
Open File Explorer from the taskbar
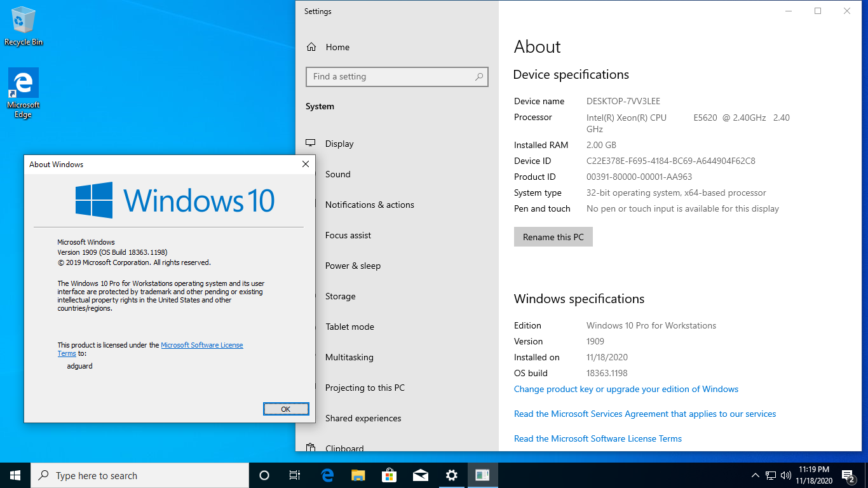tap(358, 475)
